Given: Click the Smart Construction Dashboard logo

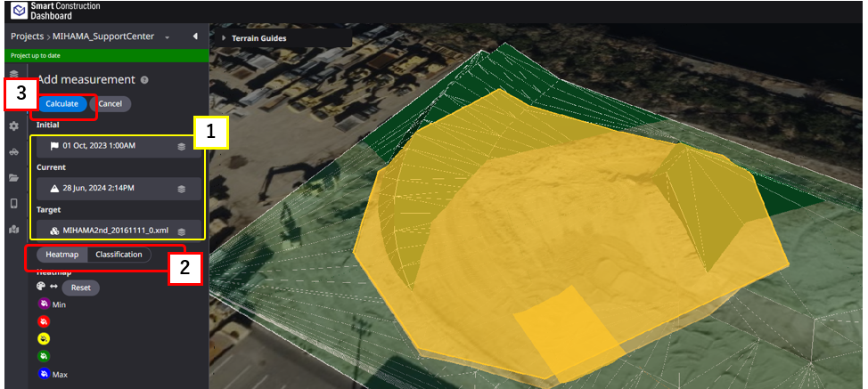Looking at the screenshot, I should 16,11.
